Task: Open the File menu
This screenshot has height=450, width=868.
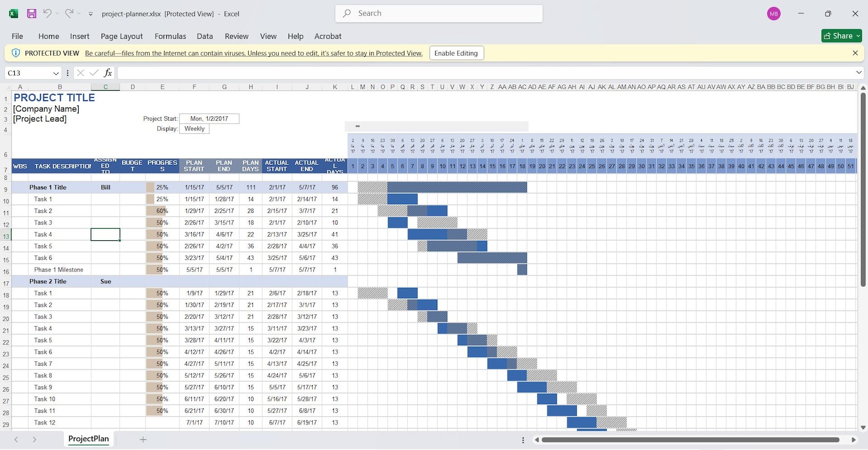Action: pyautogui.click(x=17, y=36)
